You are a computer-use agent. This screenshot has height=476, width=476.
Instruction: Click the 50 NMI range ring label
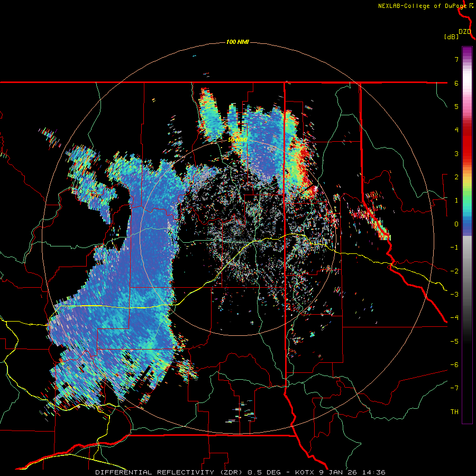click(x=237, y=140)
